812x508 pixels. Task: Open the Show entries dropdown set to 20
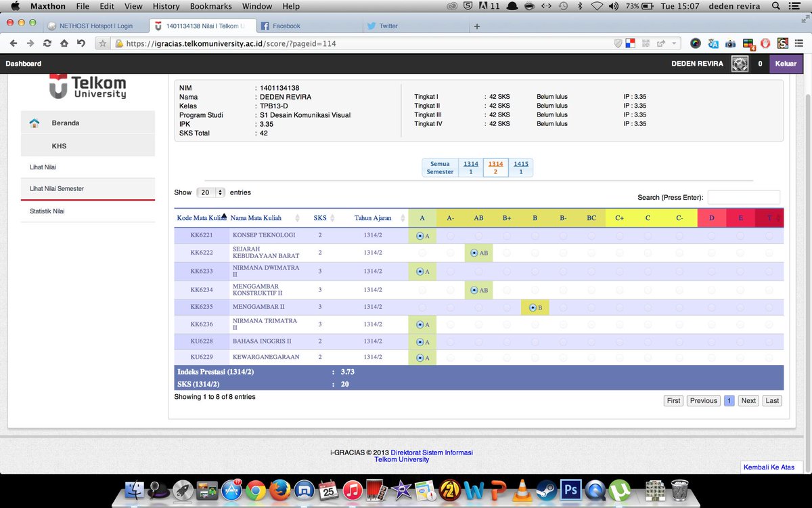pos(211,192)
